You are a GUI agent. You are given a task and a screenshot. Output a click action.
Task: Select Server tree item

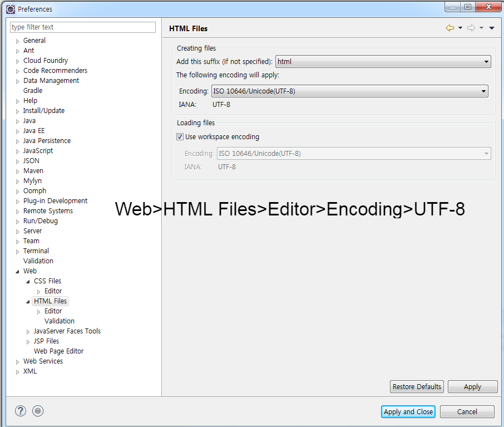(32, 230)
